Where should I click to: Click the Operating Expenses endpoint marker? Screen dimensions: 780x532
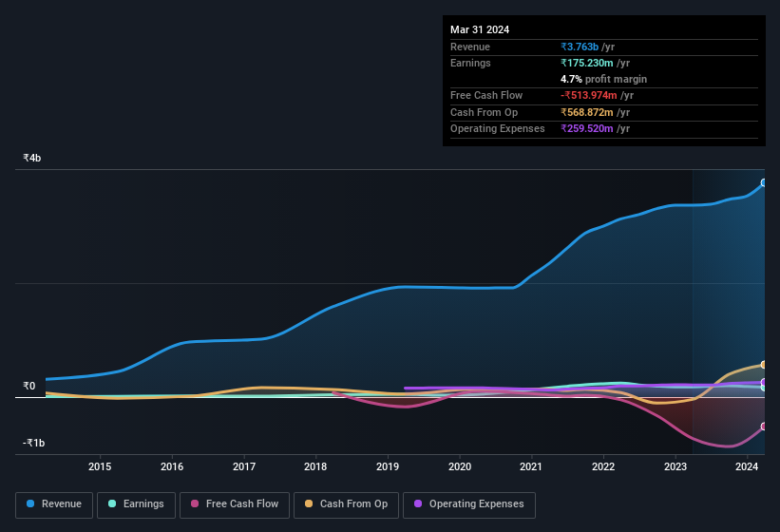764,382
